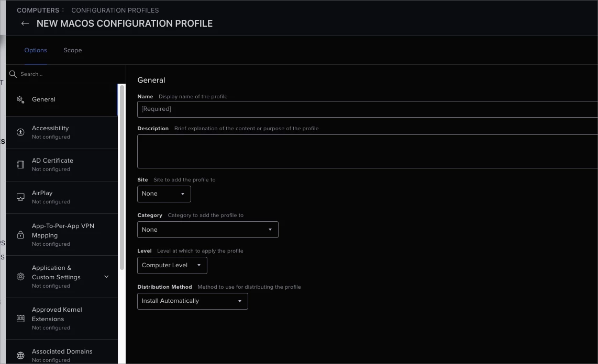Click the payload list scrollbar
Screen dimensions: 598x364
point(122,177)
